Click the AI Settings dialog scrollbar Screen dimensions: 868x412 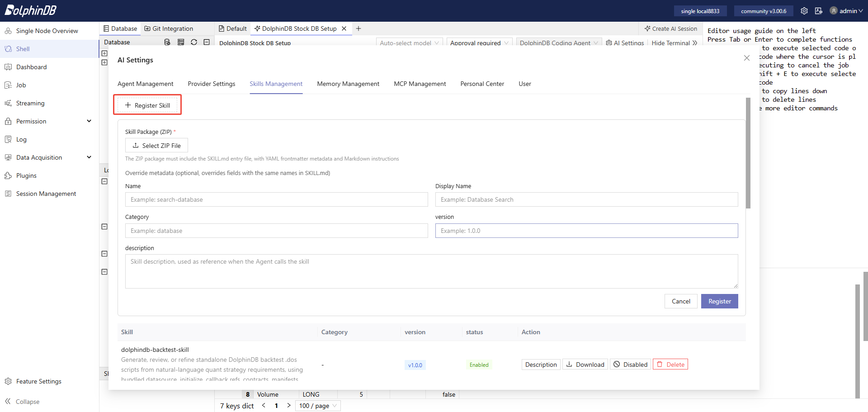tap(748, 153)
